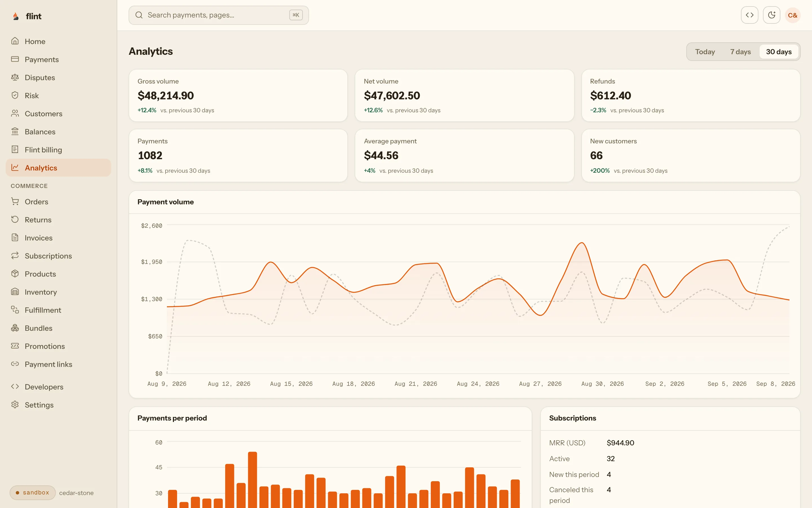
Task: Navigate to Risk page
Action: point(58,95)
